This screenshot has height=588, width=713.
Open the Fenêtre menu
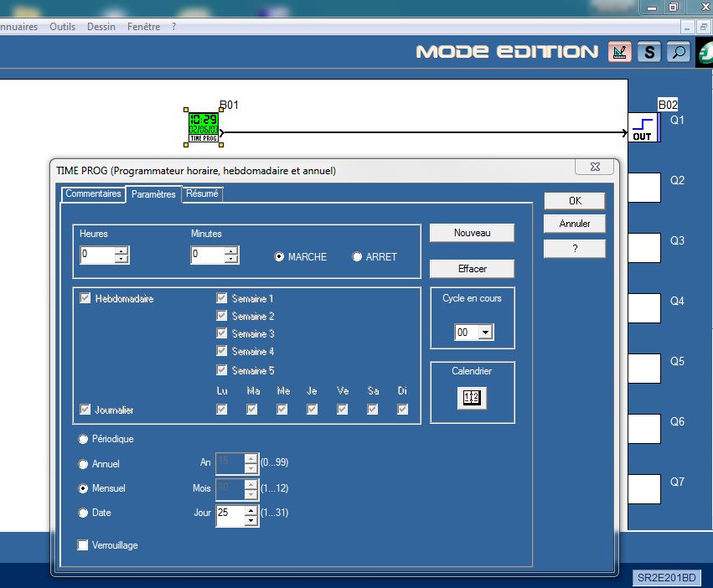click(144, 27)
